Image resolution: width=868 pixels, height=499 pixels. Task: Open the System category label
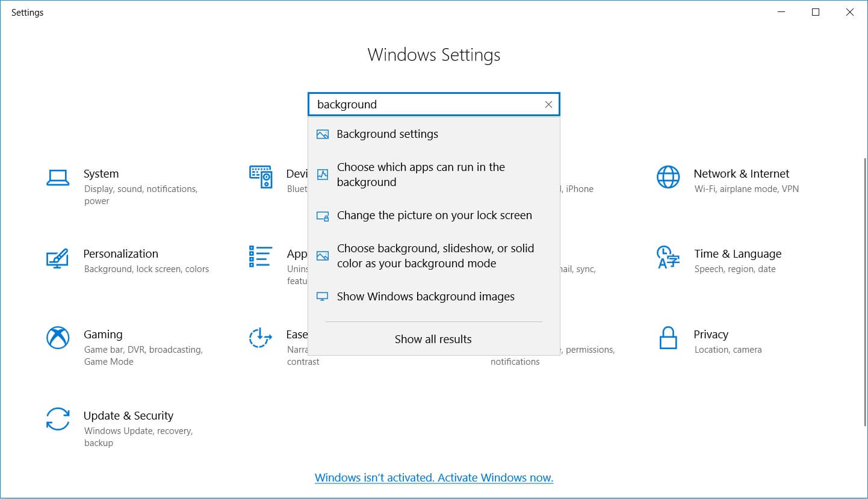(x=101, y=174)
